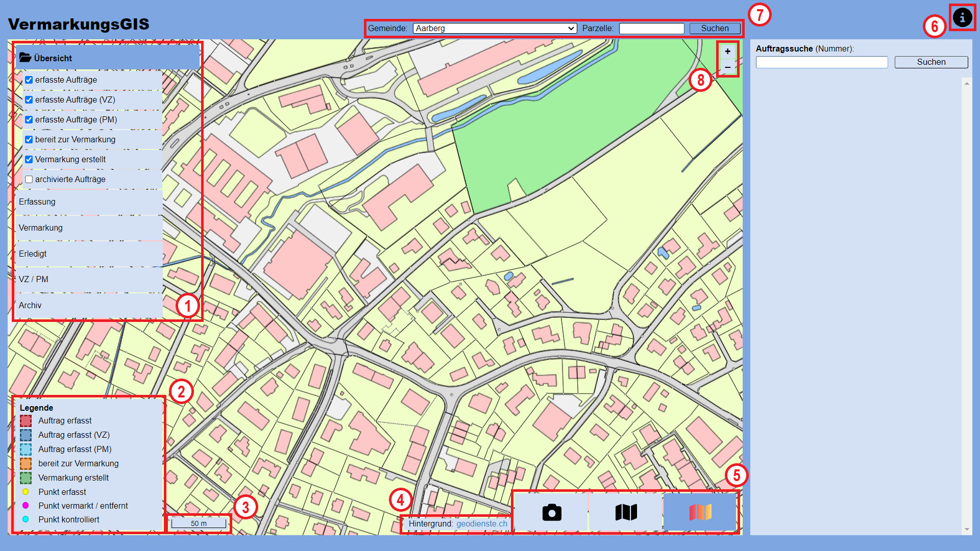The height and width of the screenshot is (551, 980).
Task: Click the Punkt erfasst yellow dot symbol
Action: point(25,491)
